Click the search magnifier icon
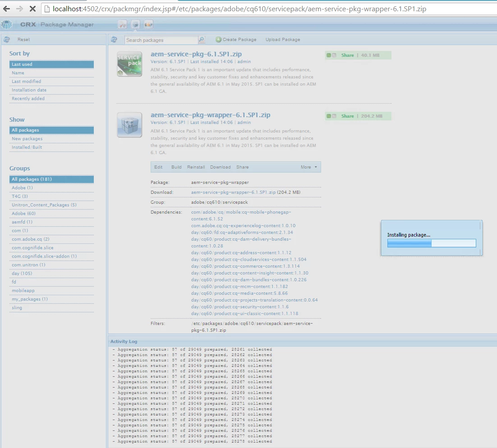This screenshot has height=448, width=497. click(201, 40)
